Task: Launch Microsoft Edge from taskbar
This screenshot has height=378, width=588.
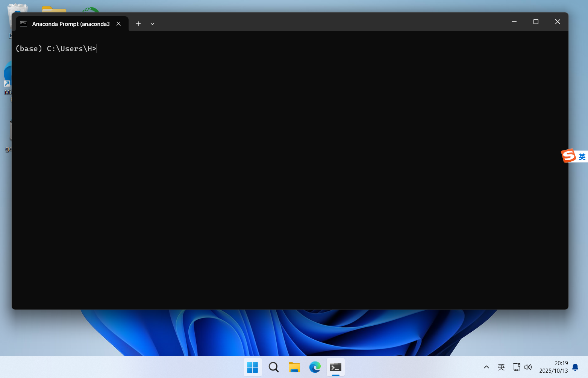Action: click(315, 367)
